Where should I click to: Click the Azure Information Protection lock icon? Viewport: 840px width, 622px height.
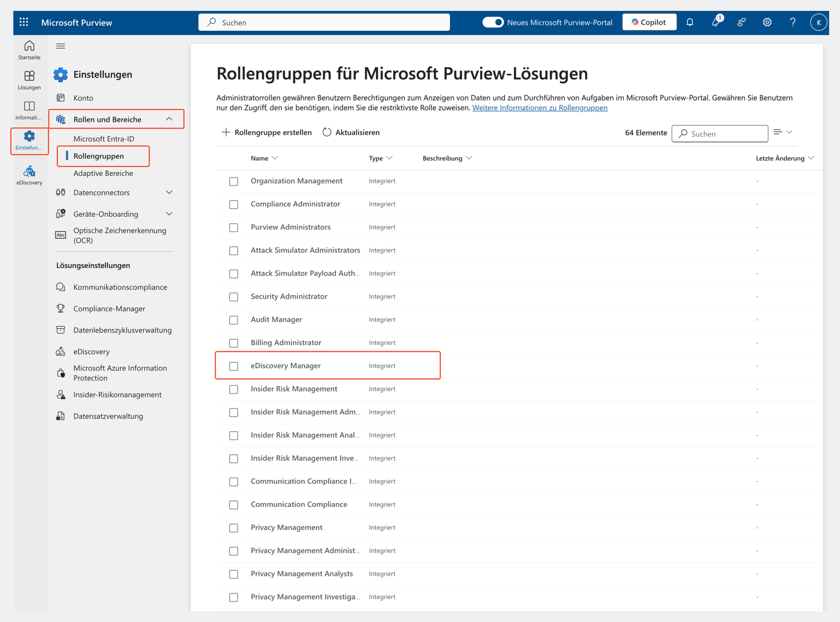click(x=61, y=373)
